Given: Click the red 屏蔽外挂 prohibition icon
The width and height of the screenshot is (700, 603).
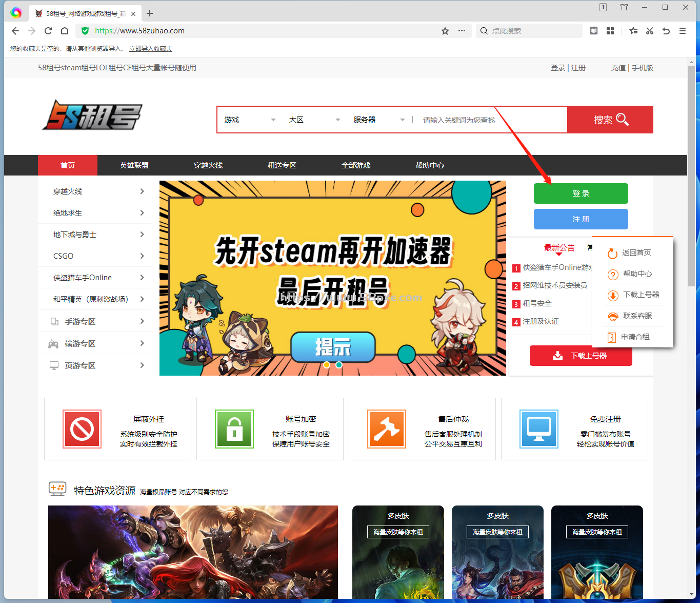Looking at the screenshot, I should click(82, 429).
